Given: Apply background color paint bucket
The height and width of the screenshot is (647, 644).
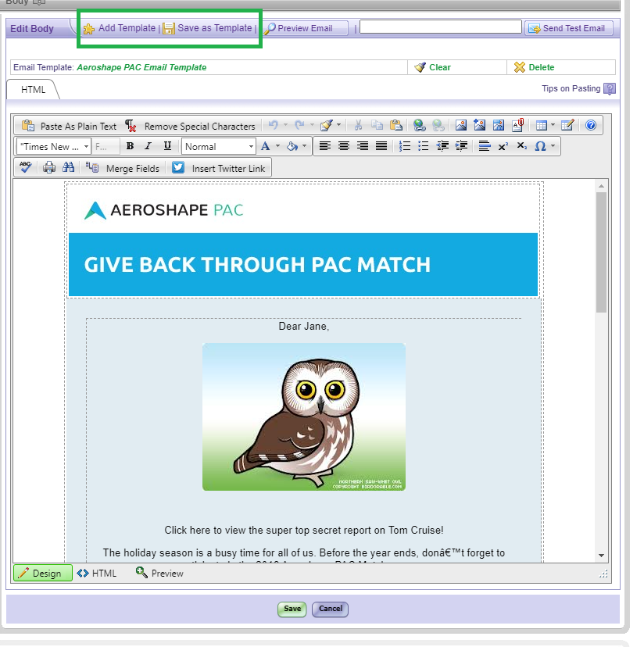Looking at the screenshot, I should pos(292,146).
